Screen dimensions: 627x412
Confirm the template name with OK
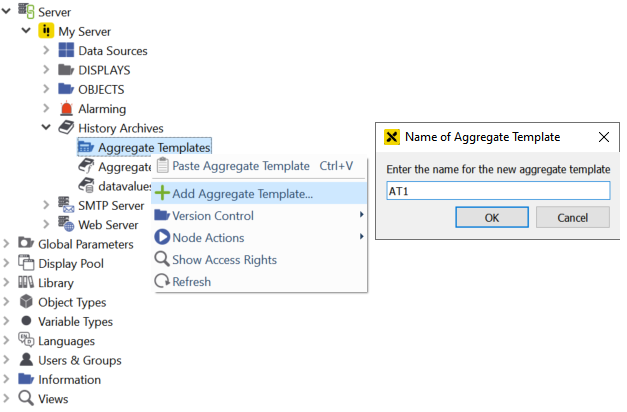[x=492, y=218]
